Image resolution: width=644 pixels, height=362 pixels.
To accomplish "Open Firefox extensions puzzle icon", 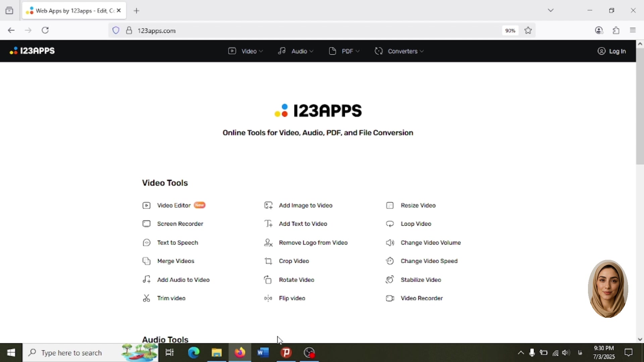I will pos(616,31).
